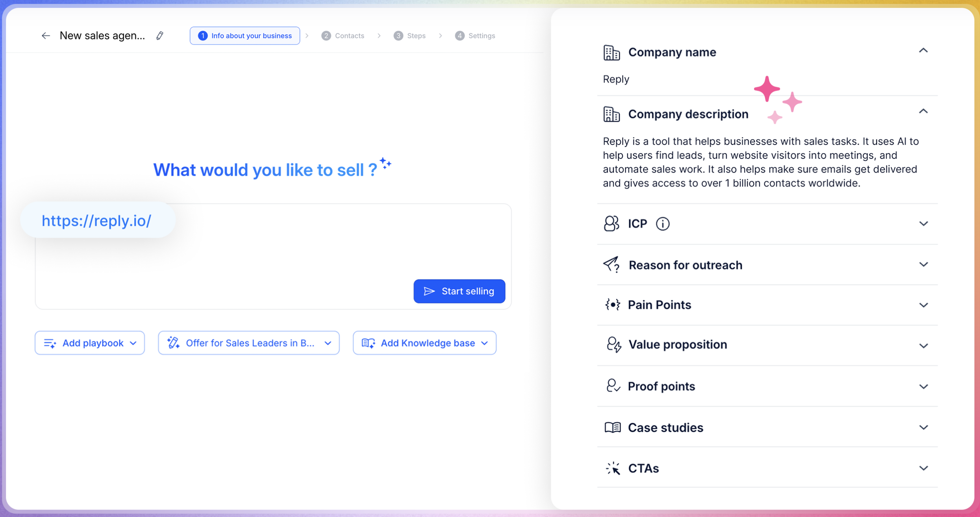Click the ICP info tooltip icon
Viewport: 980px width, 517px height.
click(x=663, y=223)
